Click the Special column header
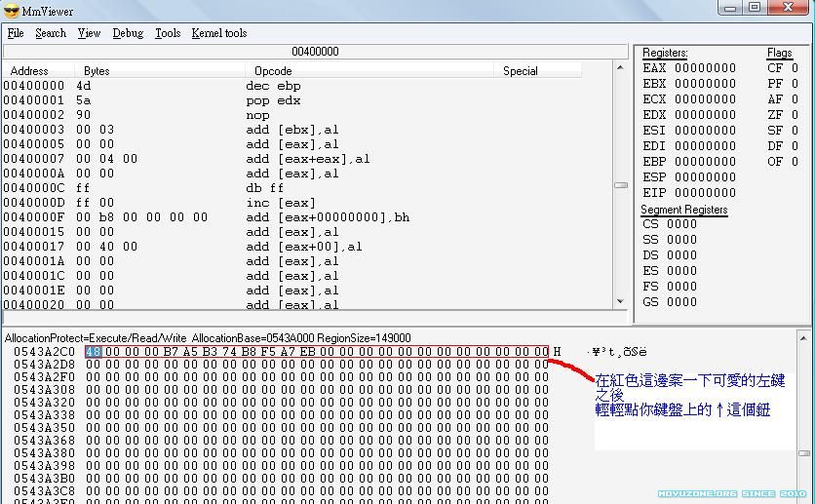Image resolution: width=815 pixels, height=504 pixels. (x=520, y=71)
